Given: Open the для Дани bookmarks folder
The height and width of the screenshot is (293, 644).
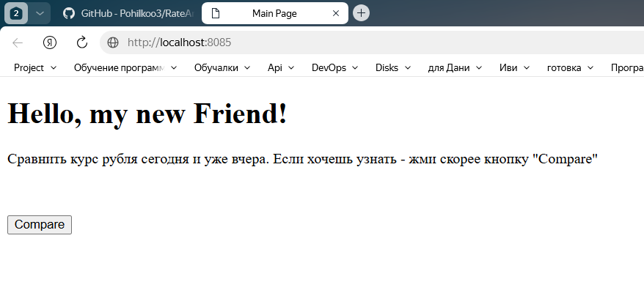Looking at the screenshot, I should pyautogui.click(x=455, y=67).
